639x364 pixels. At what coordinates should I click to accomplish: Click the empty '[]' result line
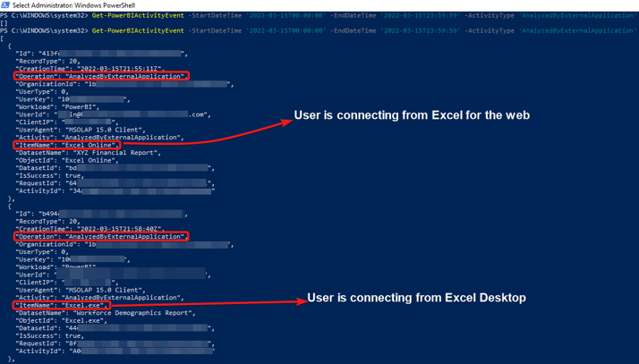pyautogui.click(x=4, y=23)
